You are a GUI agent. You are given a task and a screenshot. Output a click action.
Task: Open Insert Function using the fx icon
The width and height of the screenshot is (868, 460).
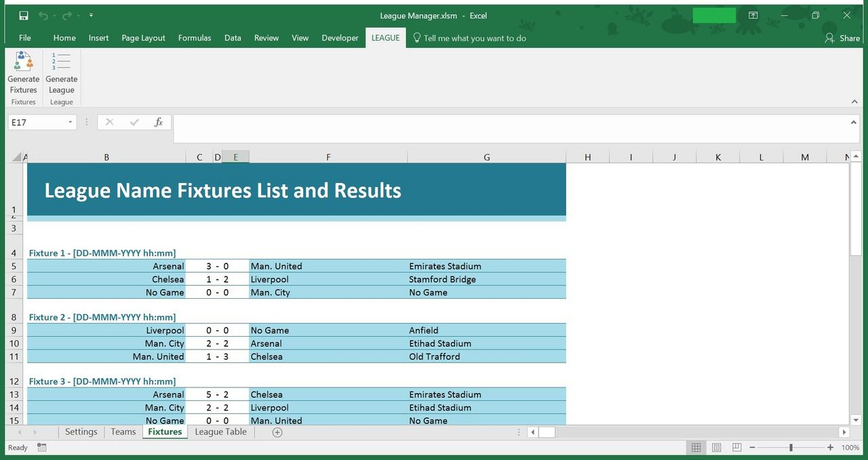(158, 122)
